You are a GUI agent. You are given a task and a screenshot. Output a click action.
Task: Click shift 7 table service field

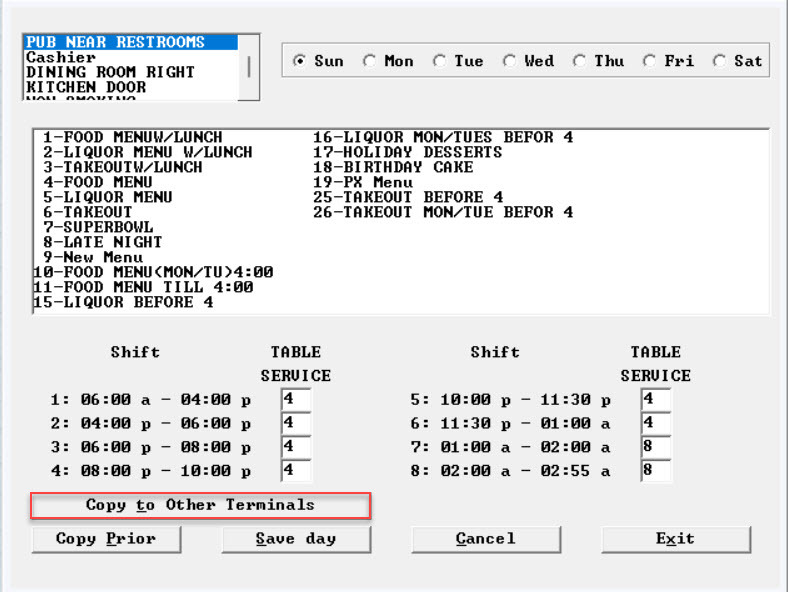click(656, 447)
